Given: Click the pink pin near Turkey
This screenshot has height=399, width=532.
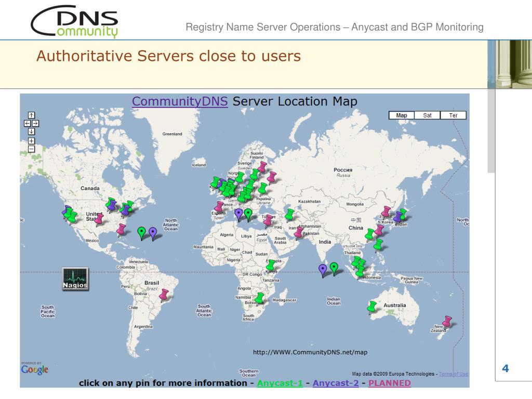Looking at the screenshot, I should coord(269,220).
